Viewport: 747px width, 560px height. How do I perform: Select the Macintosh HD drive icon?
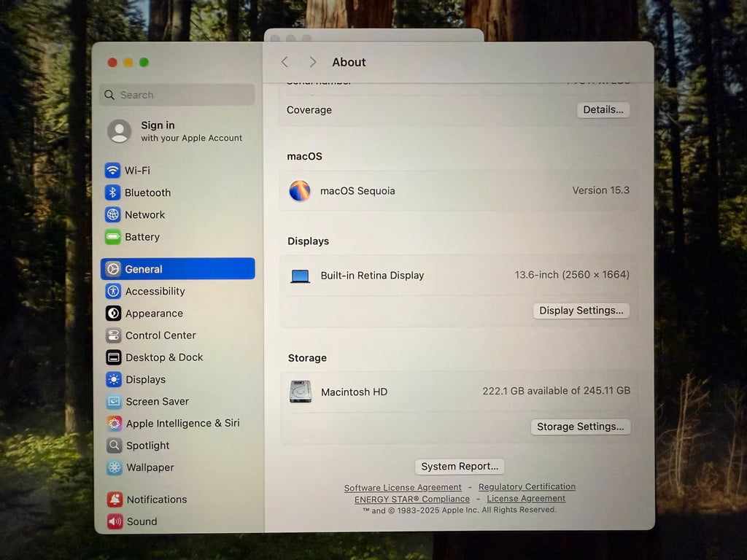click(x=300, y=391)
